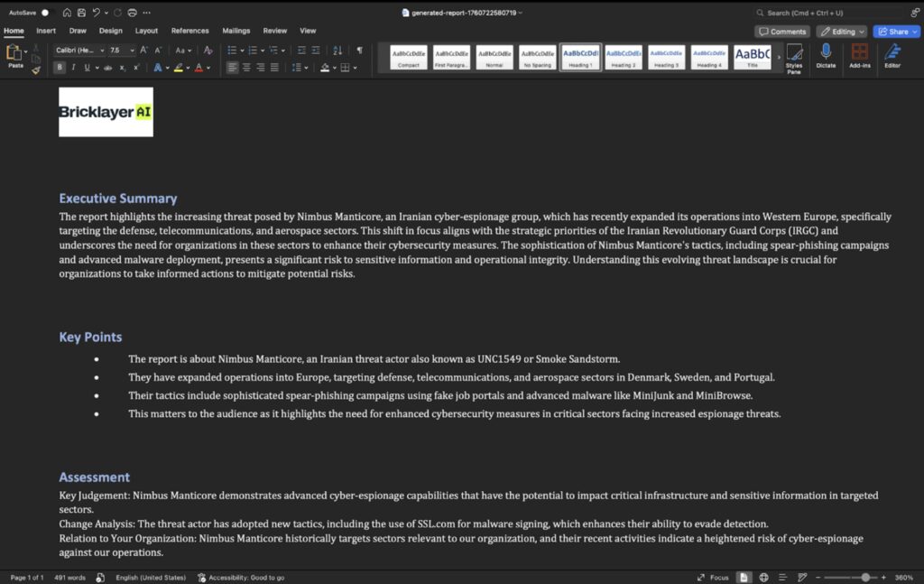
Task: Toggle italic formatting
Action: tap(73, 68)
